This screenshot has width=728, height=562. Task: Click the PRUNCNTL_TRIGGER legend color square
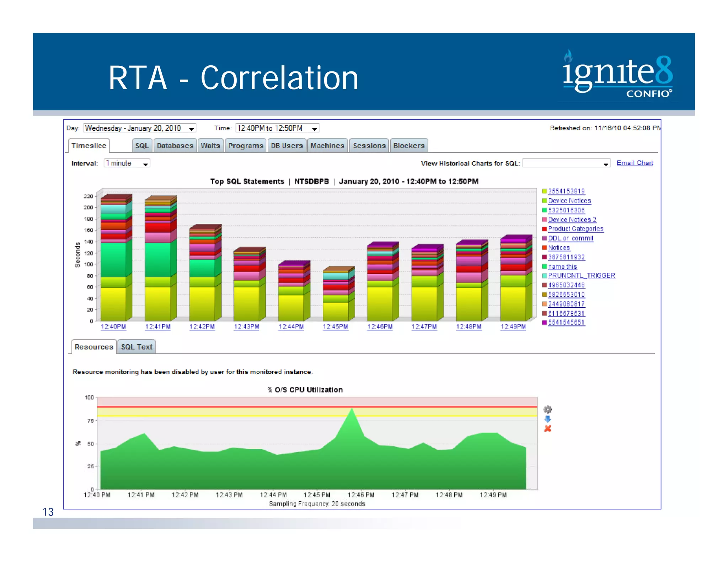[x=544, y=276]
